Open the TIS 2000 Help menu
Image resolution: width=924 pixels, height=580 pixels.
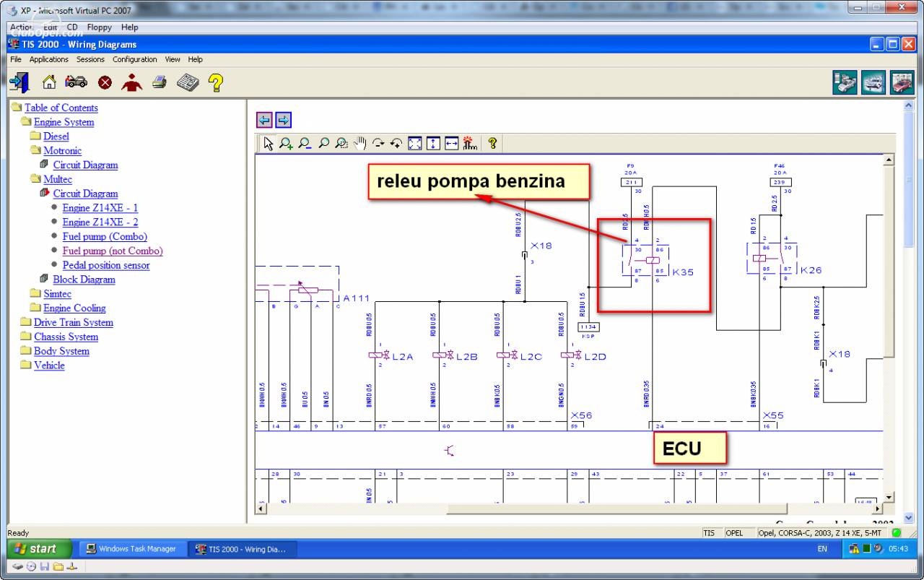(x=196, y=59)
